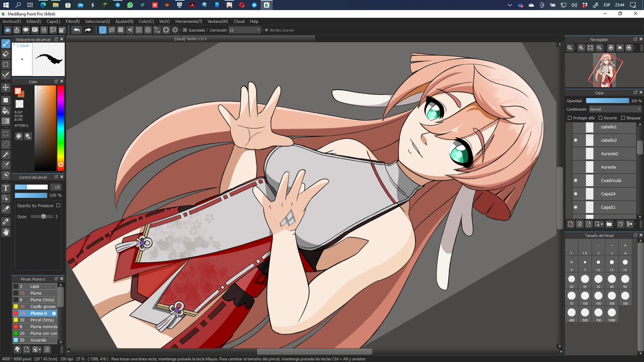644x362 pixels.
Task: Select the Hand pan tool
Action: [x=6, y=232]
